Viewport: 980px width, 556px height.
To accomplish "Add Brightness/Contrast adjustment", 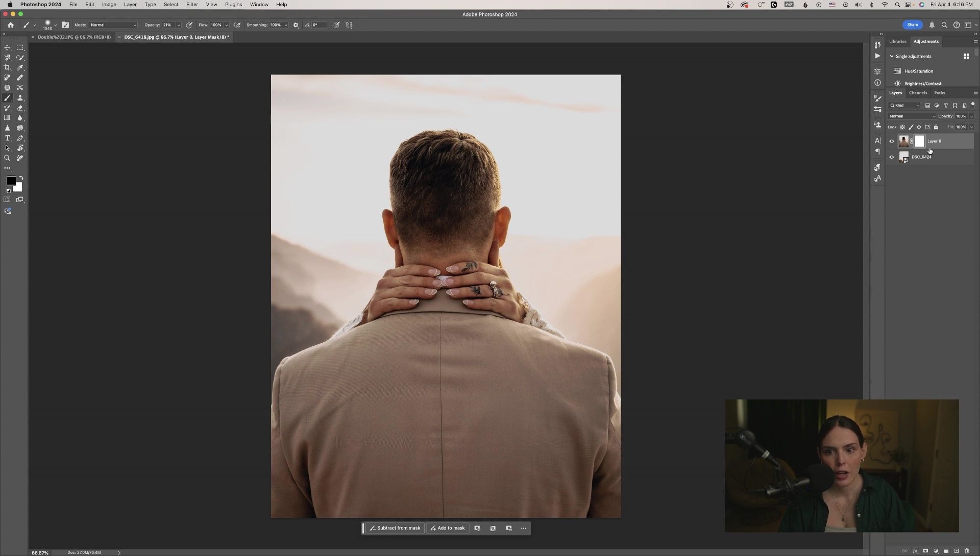I will 923,84.
